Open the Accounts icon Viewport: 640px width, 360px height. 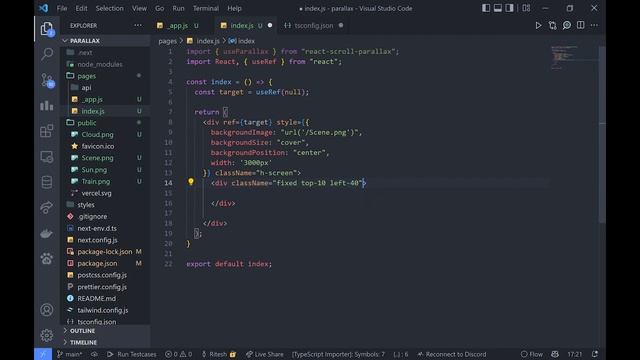point(47,310)
